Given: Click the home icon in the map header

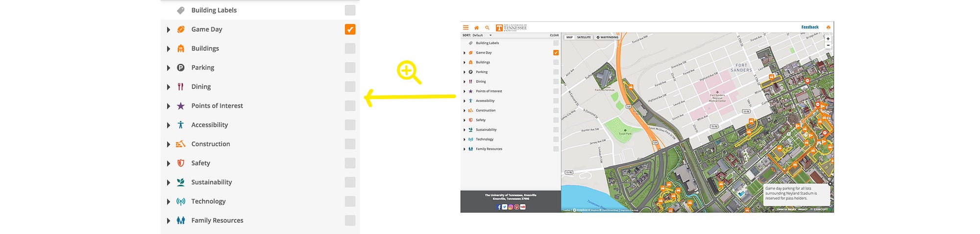Looking at the screenshot, I should [476, 28].
